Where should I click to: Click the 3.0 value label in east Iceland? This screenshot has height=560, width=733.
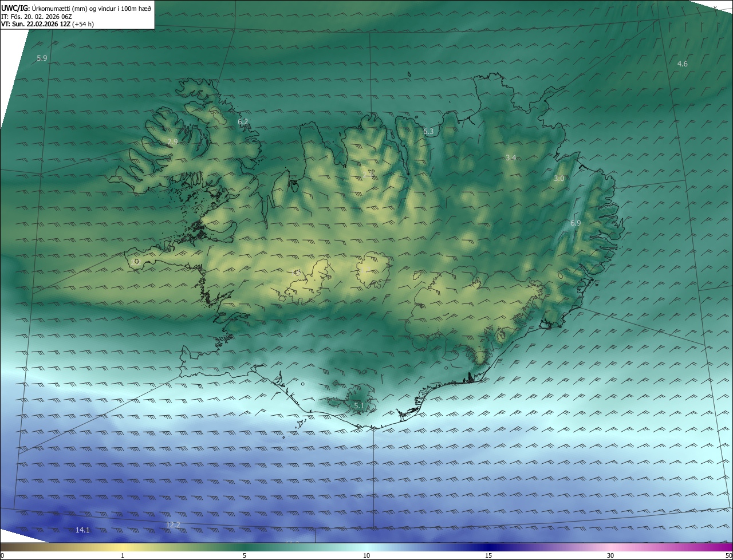[559, 179]
